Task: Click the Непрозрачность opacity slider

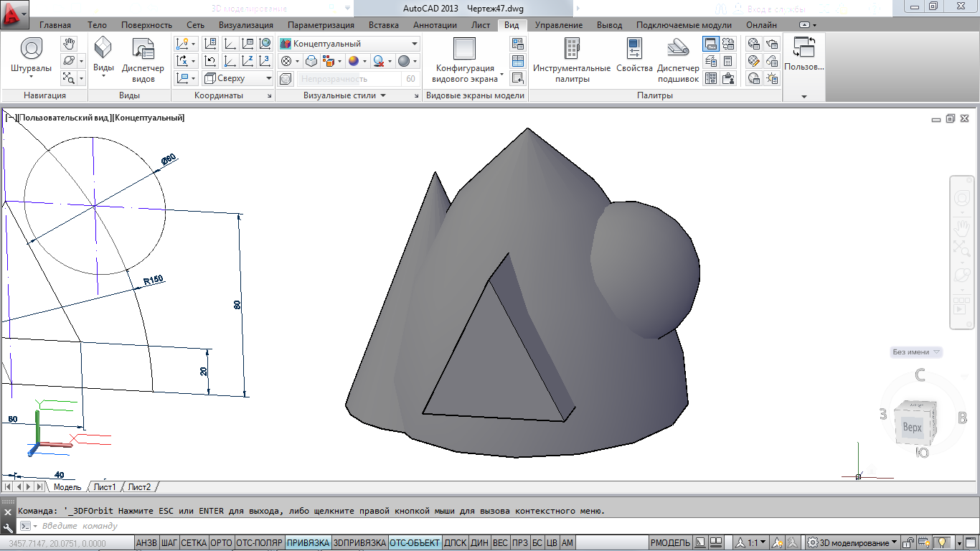Action: coord(349,79)
